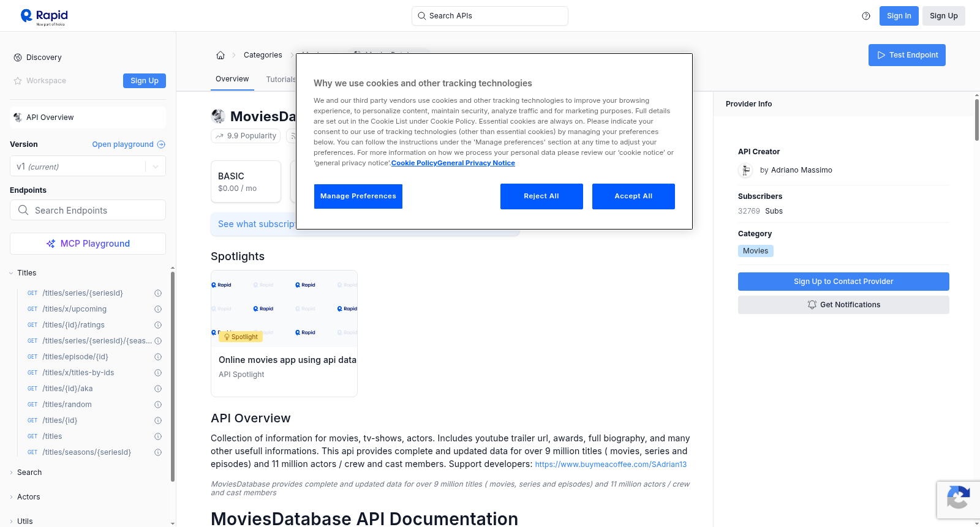This screenshot has width=980, height=527.
Task: Click the reCAPTCHA badge
Action: click(x=958, y=499)
